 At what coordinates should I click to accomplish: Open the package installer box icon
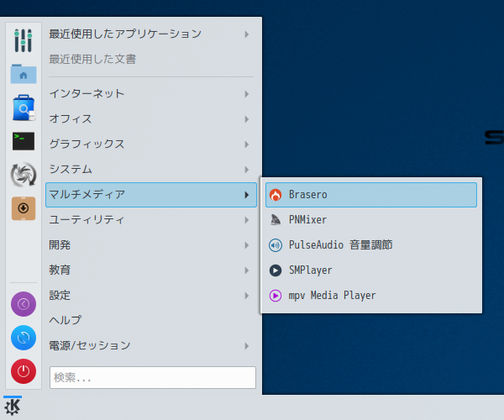24,208
